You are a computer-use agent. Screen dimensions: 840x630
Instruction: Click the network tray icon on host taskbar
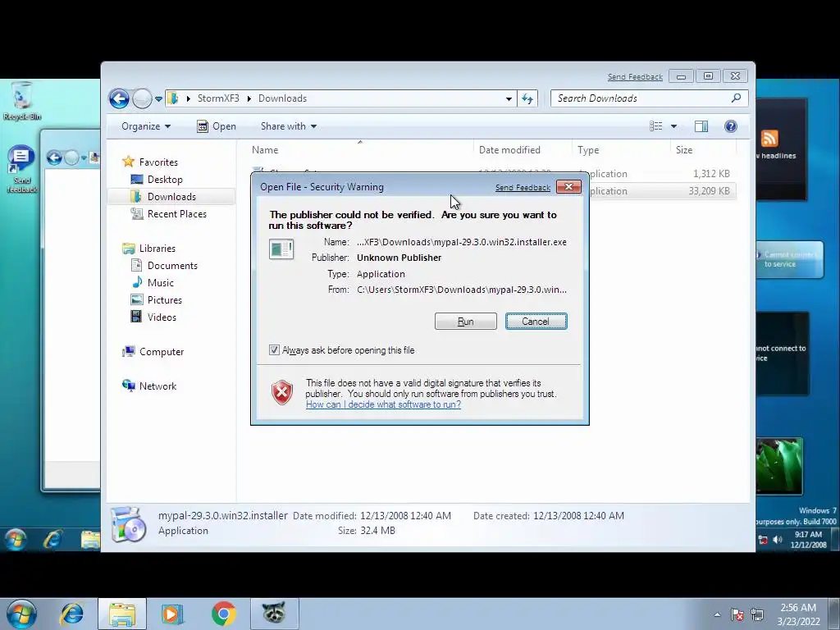[757, 614]
